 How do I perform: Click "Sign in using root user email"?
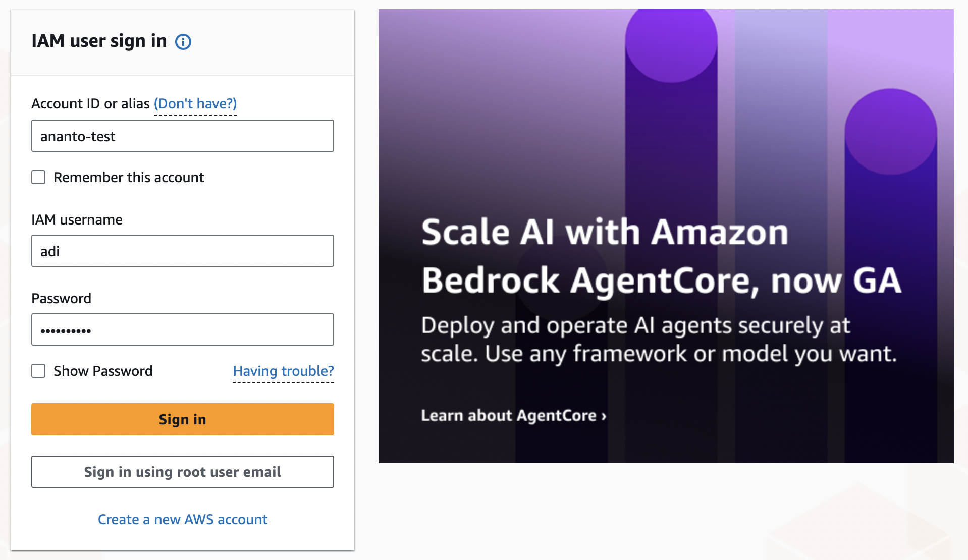point(182,472)
